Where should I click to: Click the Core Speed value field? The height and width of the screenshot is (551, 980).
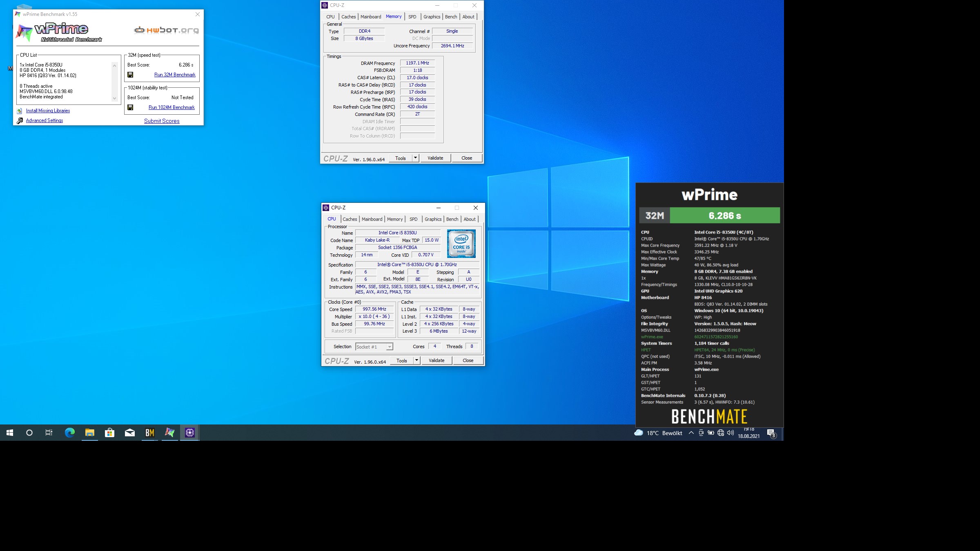click(374, 309)
